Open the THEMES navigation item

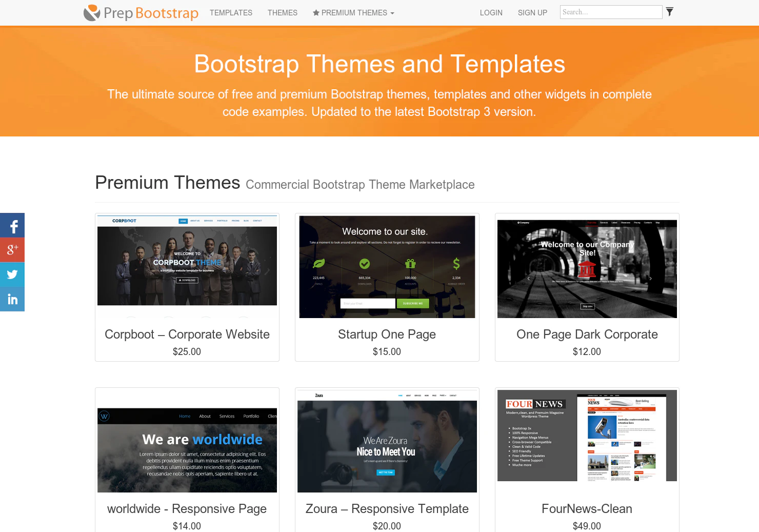click(283, 12)
